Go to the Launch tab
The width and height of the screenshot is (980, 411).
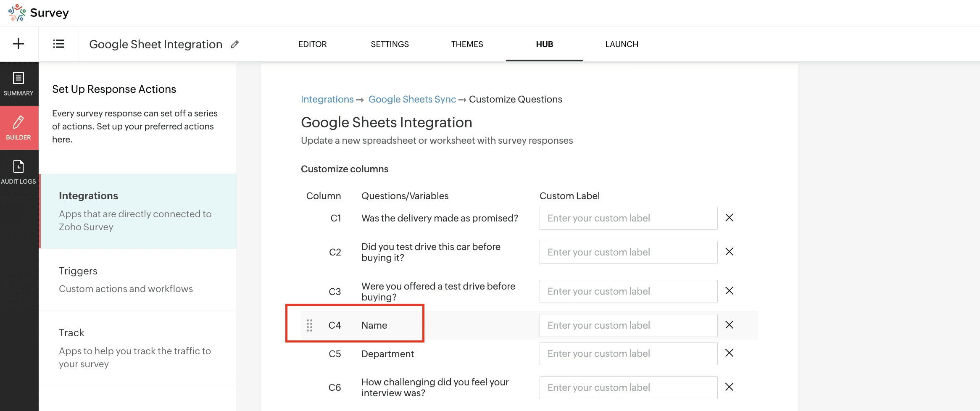[622, 44]
